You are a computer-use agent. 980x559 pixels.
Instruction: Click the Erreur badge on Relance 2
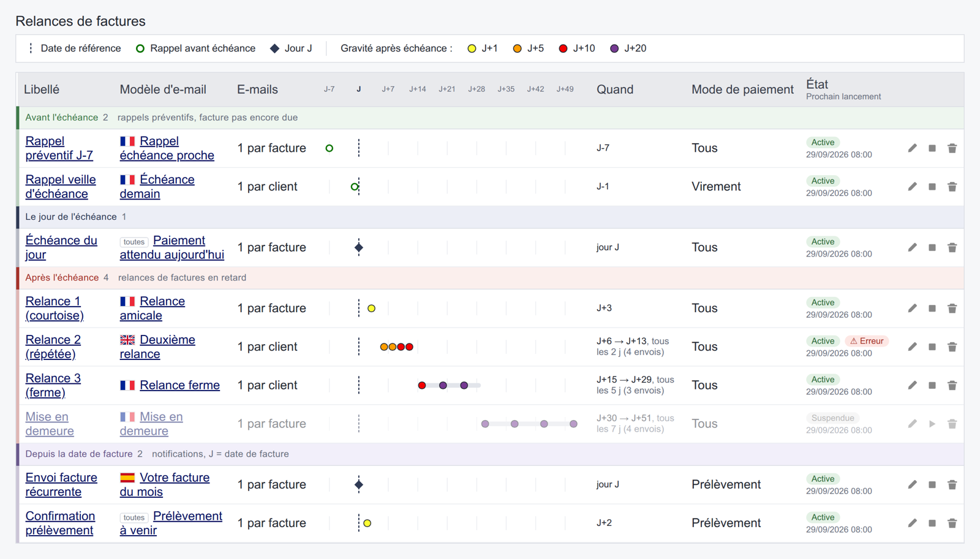(867, 341)
